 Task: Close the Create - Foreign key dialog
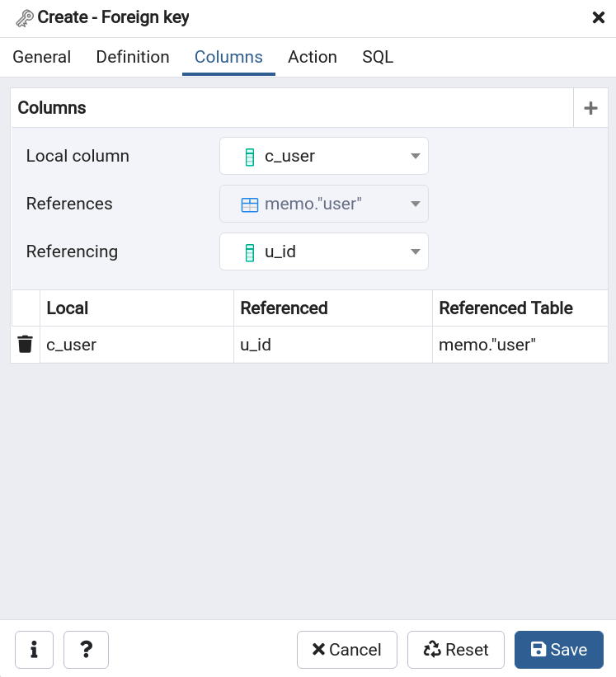(599, 18)
